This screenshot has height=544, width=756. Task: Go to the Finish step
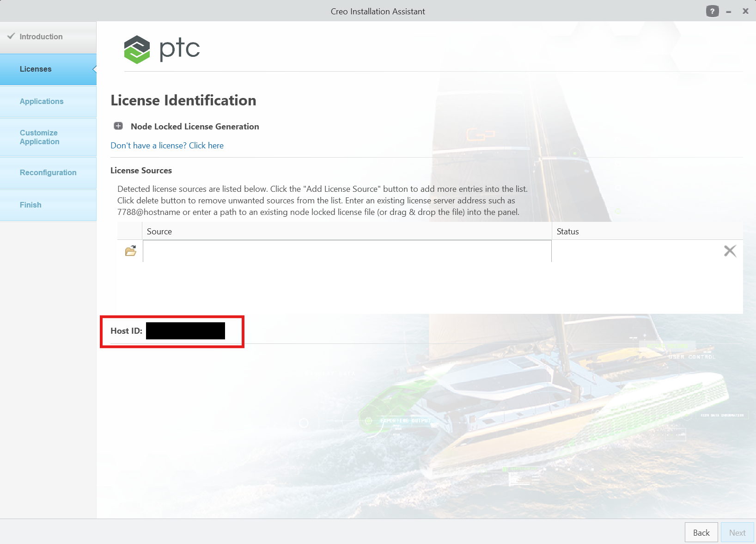click(x=48, y=205)
